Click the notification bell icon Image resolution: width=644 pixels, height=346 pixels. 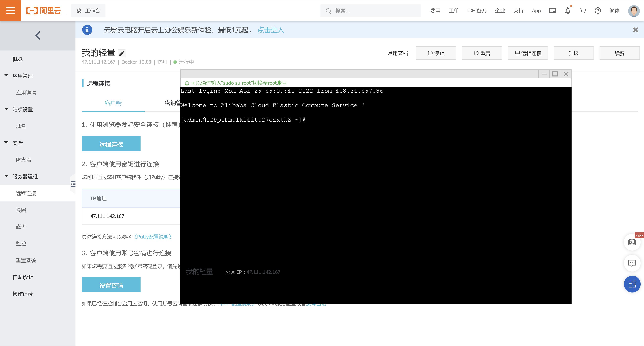(x=568, y=11)
